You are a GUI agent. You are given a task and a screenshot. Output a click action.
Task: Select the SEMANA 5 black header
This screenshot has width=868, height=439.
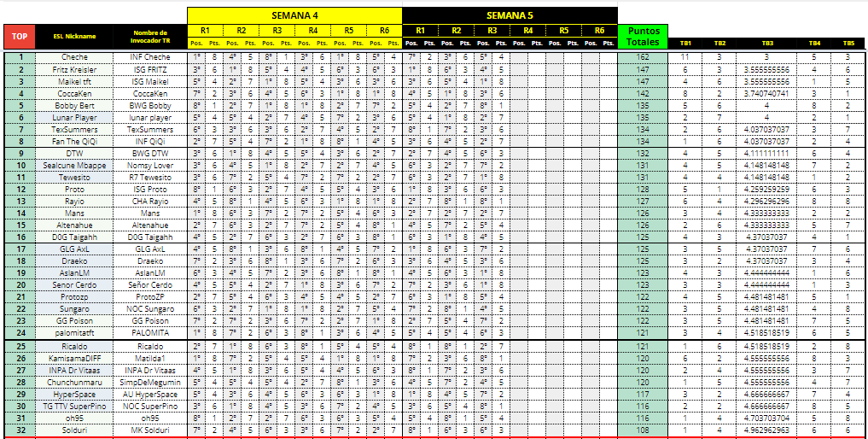tap(510, 15)
